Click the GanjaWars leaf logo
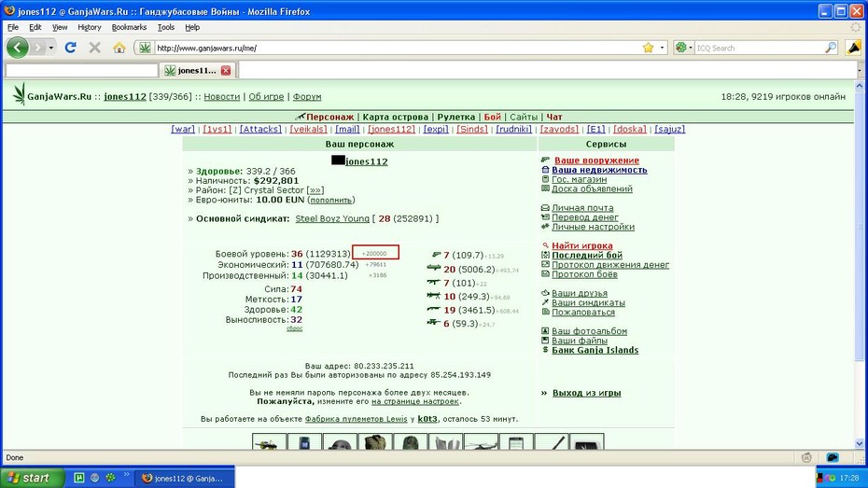This screenshot has height=488, width=868. pos(20,94)
